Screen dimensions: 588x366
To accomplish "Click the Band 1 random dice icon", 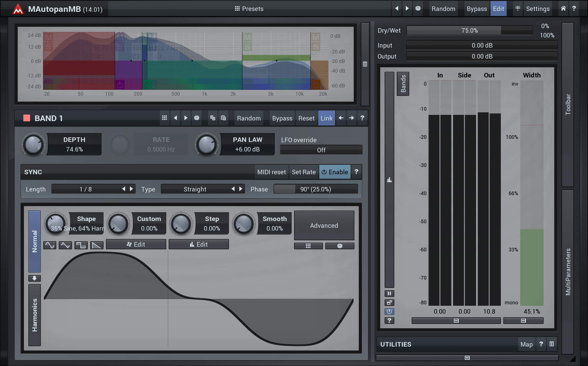I will (x=197, y=118).
